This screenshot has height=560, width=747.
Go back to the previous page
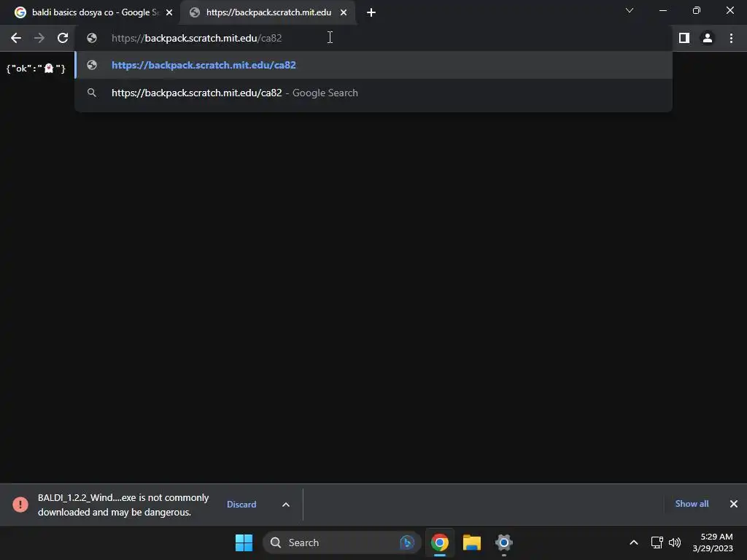point(16,38)
